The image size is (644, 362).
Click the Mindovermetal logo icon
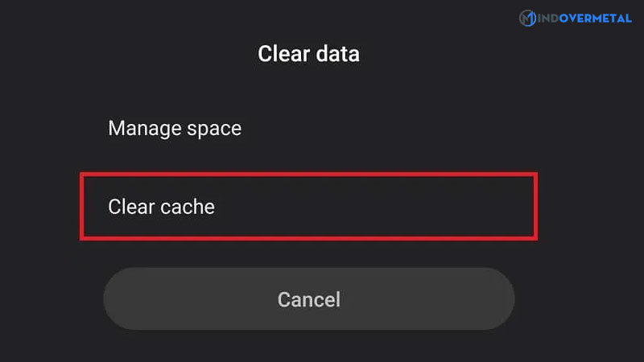point(528,18)
